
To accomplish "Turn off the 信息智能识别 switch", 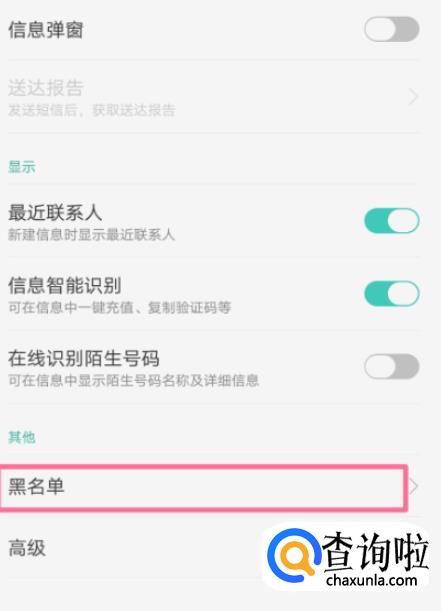I will pyautogui.click(x=392, y=293).
